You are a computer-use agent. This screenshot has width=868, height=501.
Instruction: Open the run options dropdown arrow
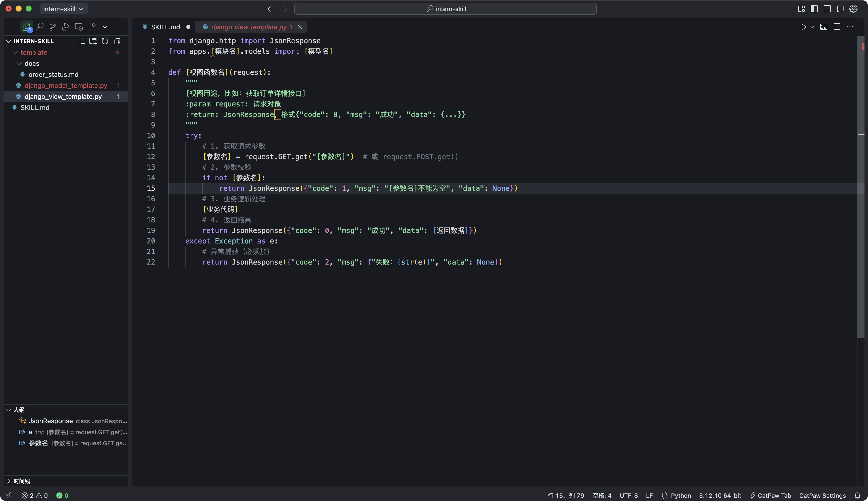(812, 27)
